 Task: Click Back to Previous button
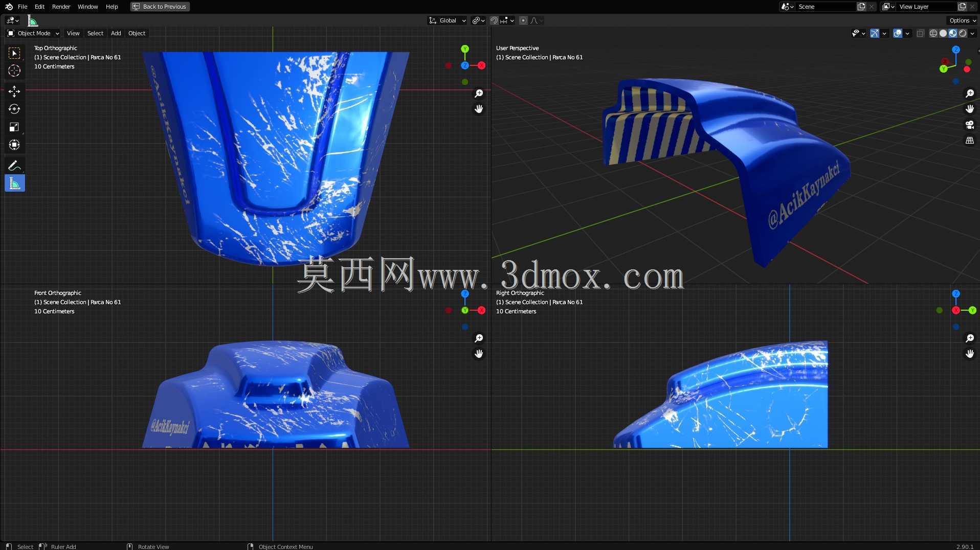pos(160,7)
